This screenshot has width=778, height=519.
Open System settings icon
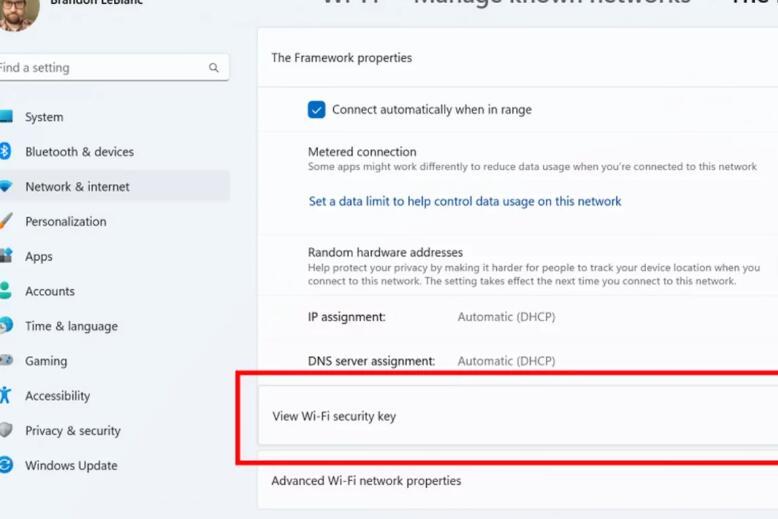point(5,117)
